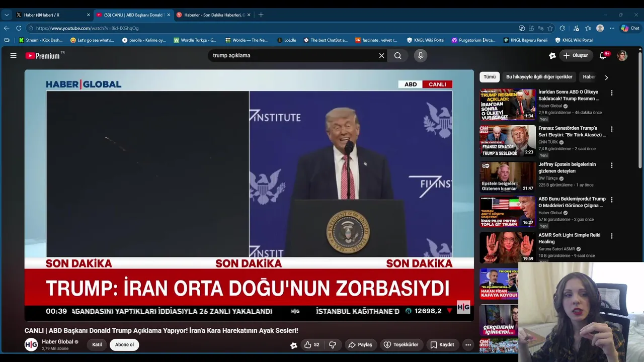The height and width of the screenshot is (362, 644).
Task: Click the Katıl join button
Action: (97, 345)
